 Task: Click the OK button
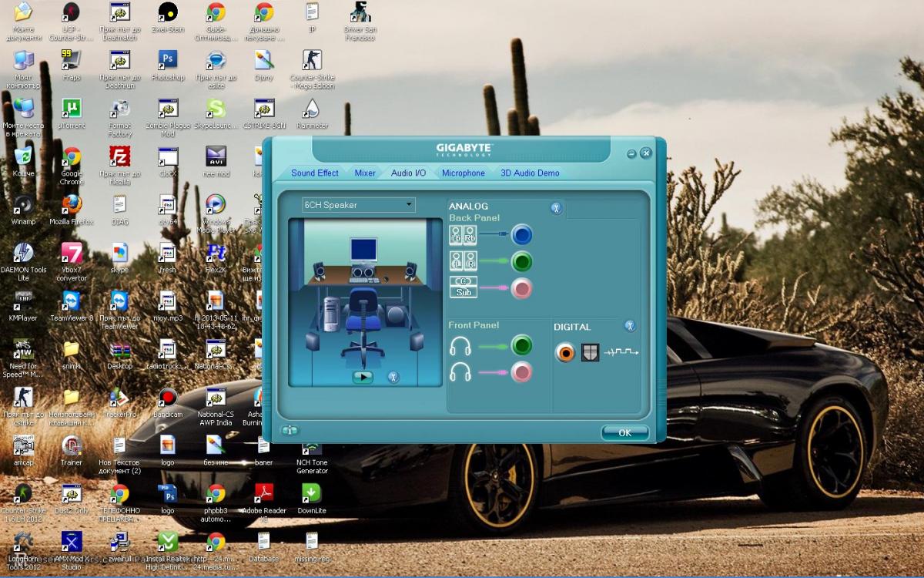point(624,433)
